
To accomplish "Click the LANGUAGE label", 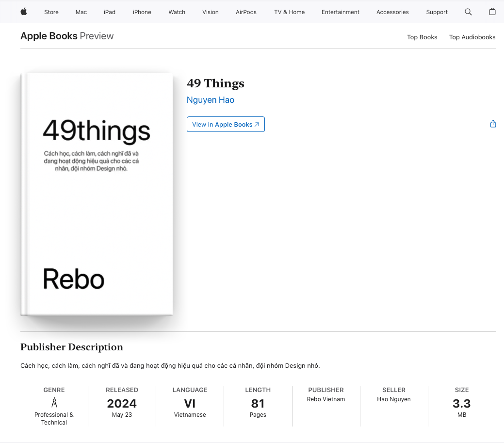I will tap(190, 390).
